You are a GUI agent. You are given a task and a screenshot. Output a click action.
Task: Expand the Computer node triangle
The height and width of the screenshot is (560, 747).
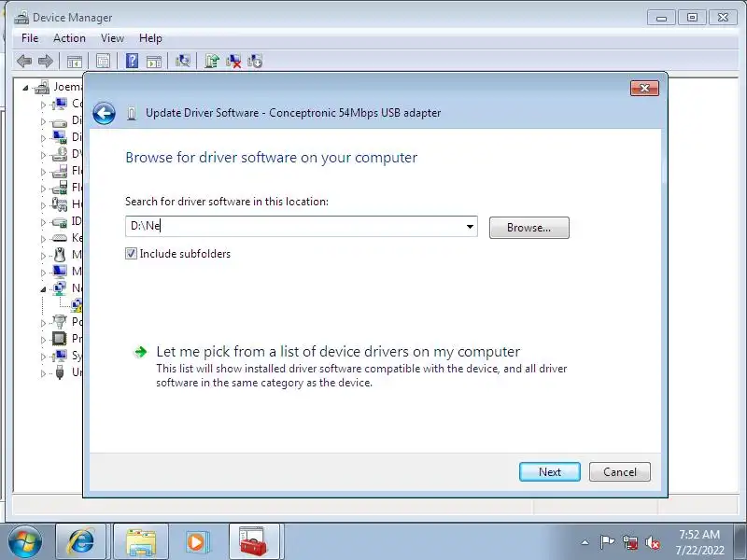pos(43,105)
